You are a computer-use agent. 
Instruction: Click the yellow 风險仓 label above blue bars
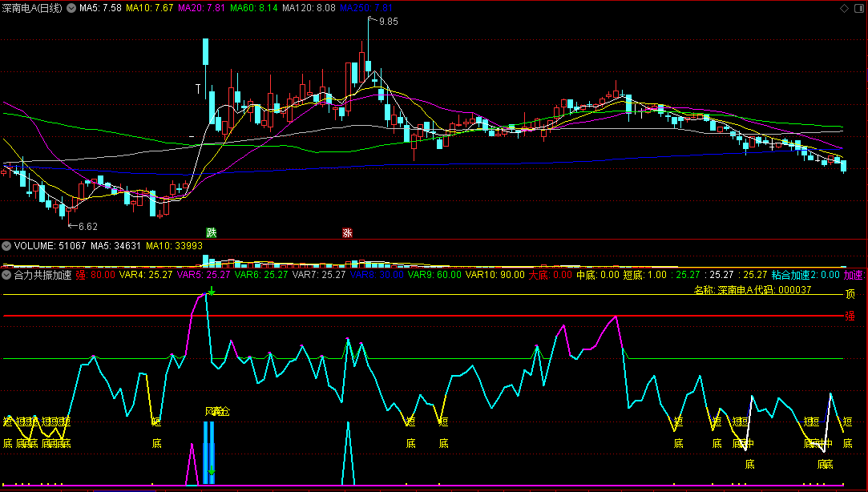pos(217,411)
